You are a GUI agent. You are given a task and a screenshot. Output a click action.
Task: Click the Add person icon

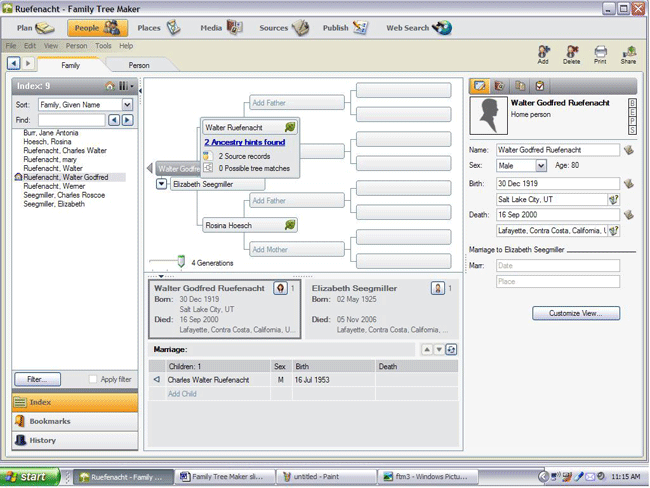[x=543, y=55]
